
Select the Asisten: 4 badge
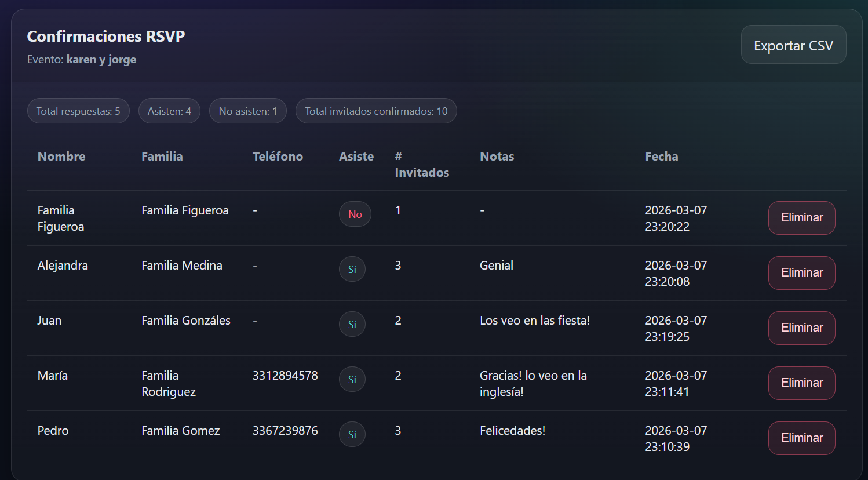pos(169,111)
